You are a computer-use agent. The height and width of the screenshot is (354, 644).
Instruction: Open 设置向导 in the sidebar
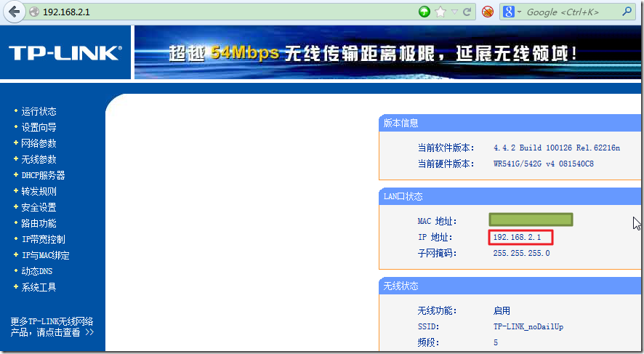[39, 127]
